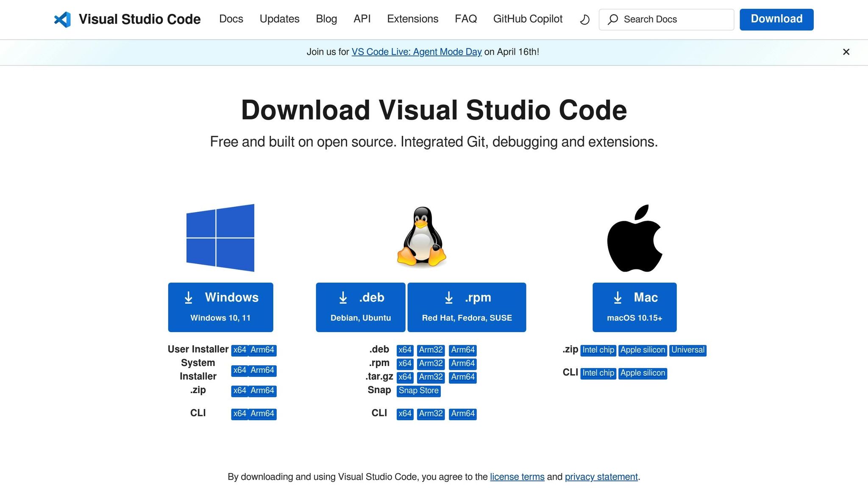
Task: Open GitHub Copilot nav link
Action: pyautogui.click(x=528, y=19)
